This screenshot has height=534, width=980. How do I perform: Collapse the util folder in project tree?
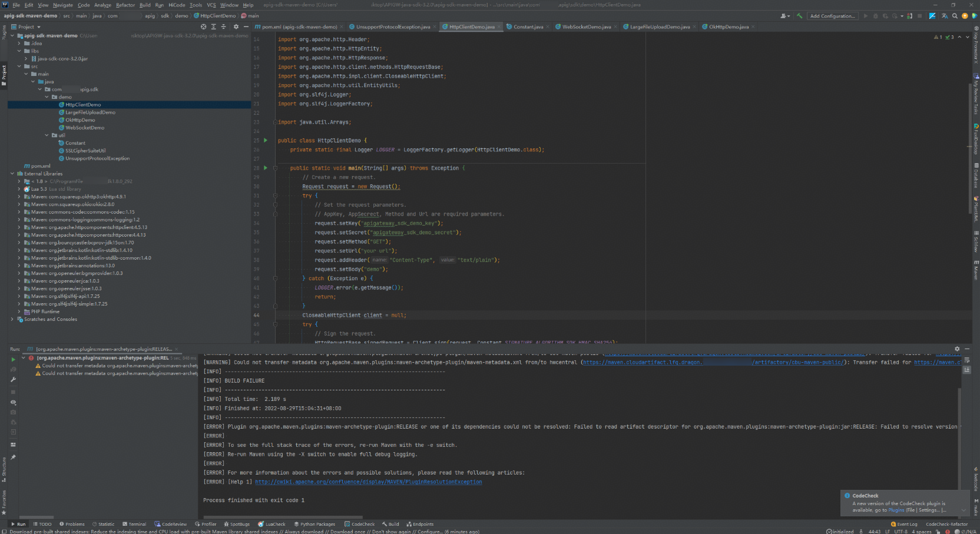47,135
